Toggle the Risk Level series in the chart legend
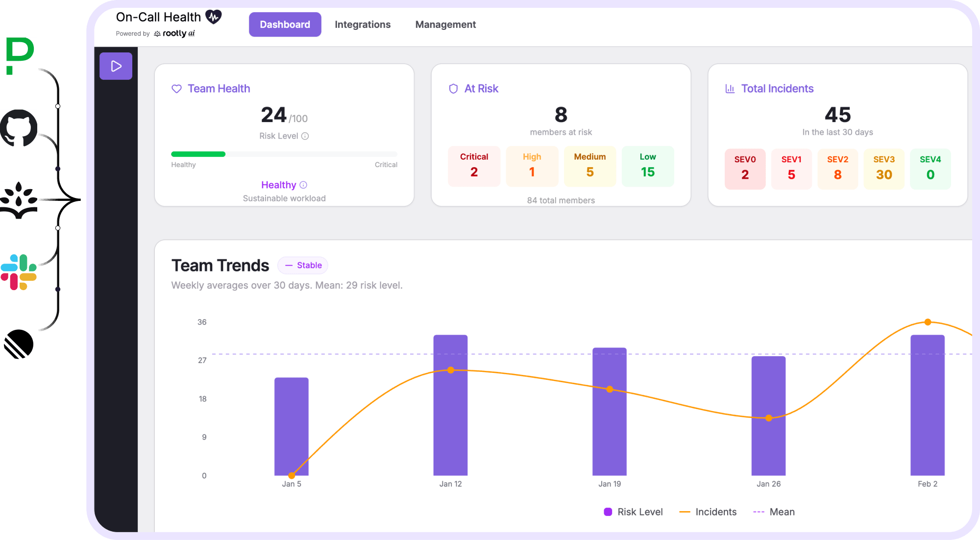 (633, 512)
